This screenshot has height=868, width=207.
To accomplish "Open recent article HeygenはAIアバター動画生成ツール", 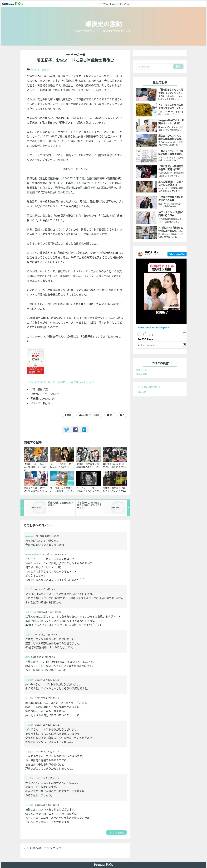I will point(160,125).
